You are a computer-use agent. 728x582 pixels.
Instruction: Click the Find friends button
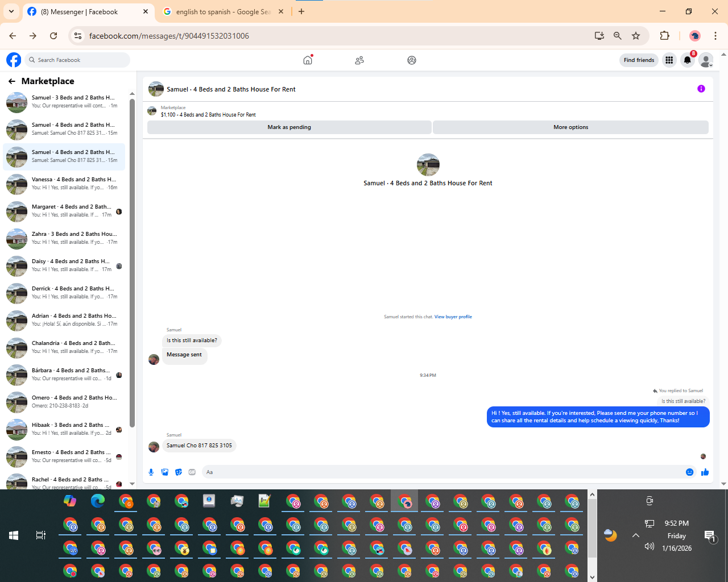(x=639, y=60)
